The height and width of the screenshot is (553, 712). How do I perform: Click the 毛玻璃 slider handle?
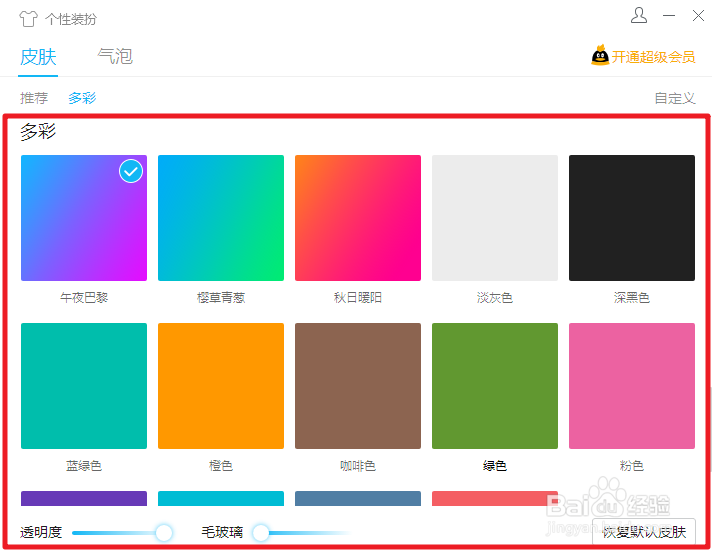click(x=261, y=533)
